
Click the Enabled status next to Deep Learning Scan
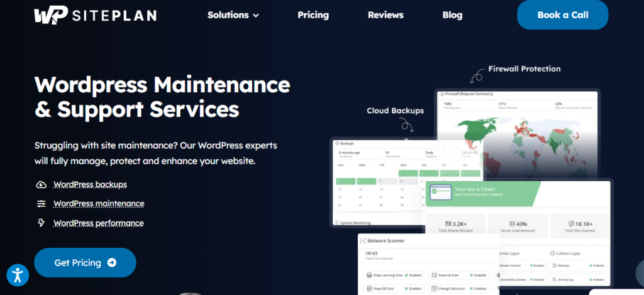point(413,275)
